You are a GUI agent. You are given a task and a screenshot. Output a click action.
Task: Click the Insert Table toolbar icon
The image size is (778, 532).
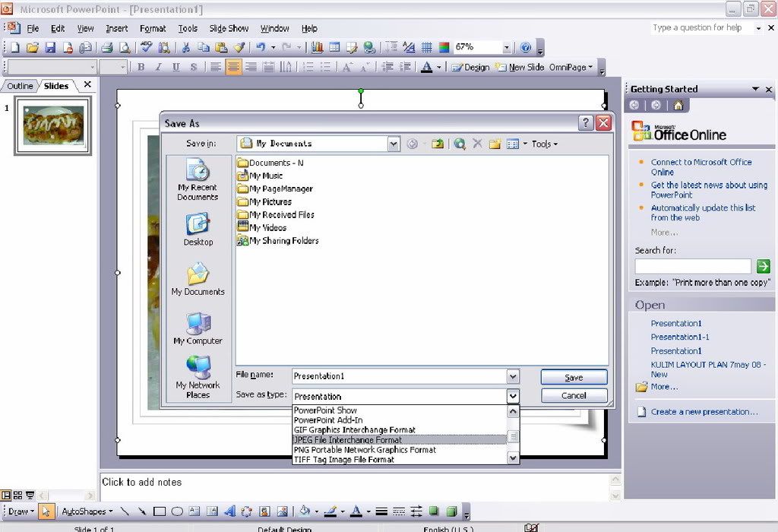[x=335, y=48]
